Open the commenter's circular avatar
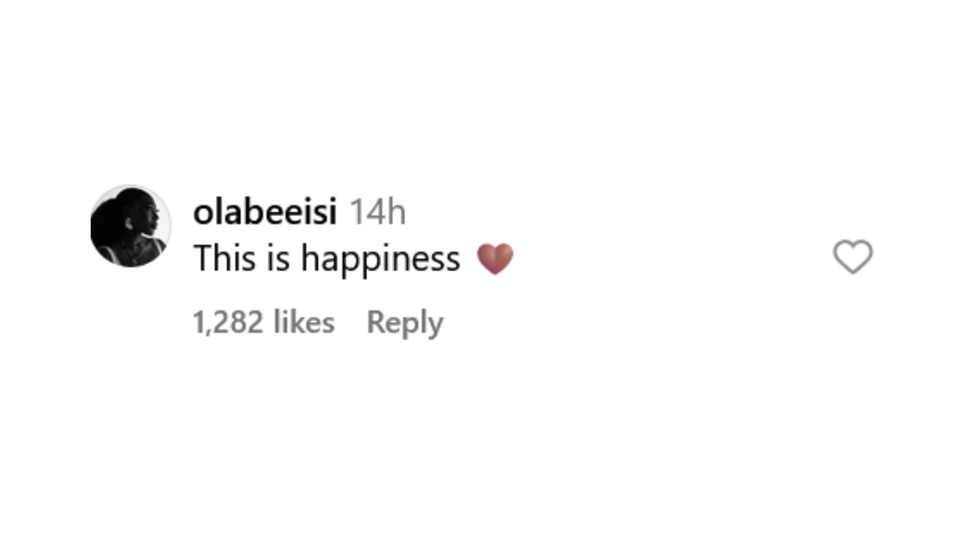 (x=130, y=226)
